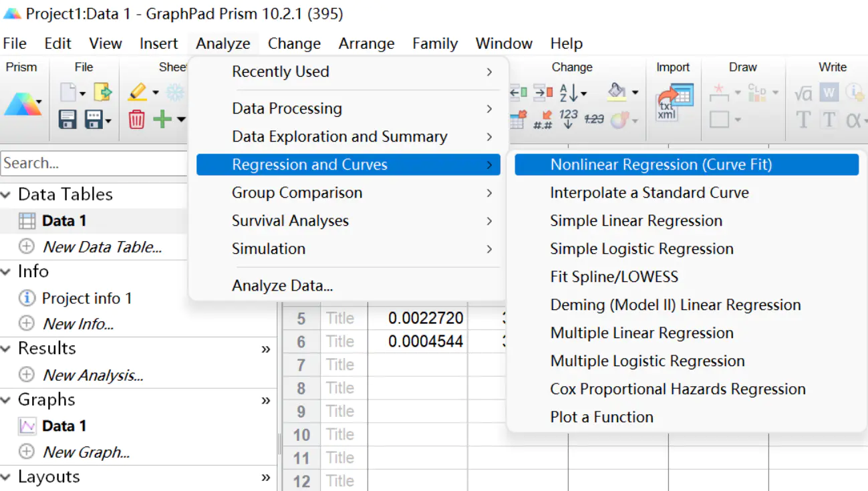Image resolution: width=868 pixels, height=491 pixels.
Task: Expand the Layouts section double chevron
Action: pos(266,478)
